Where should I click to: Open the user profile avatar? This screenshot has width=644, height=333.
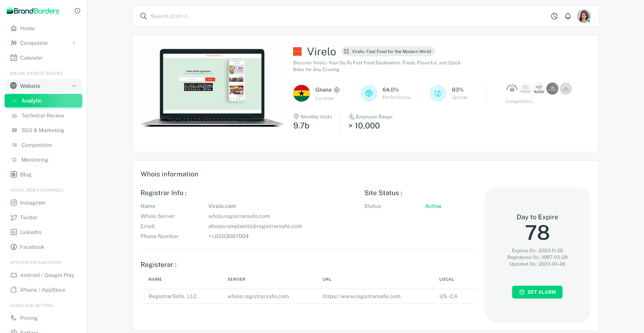tap(584, 16)
